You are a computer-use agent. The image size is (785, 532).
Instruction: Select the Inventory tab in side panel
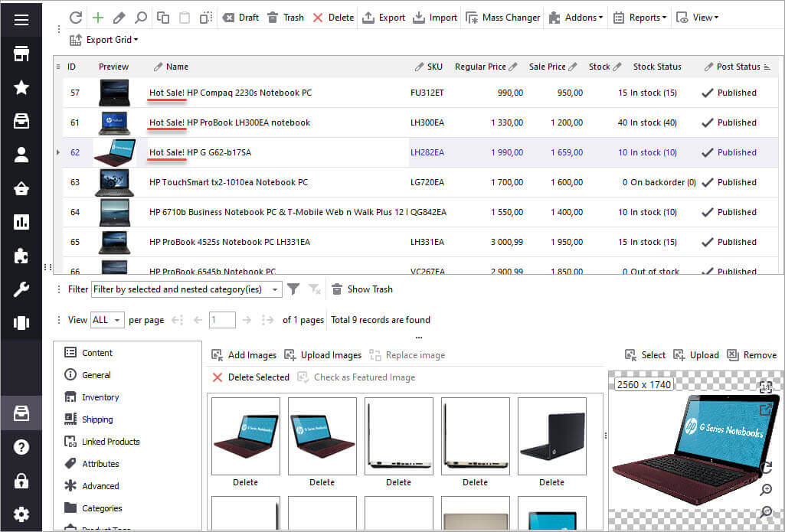point(100,397)
